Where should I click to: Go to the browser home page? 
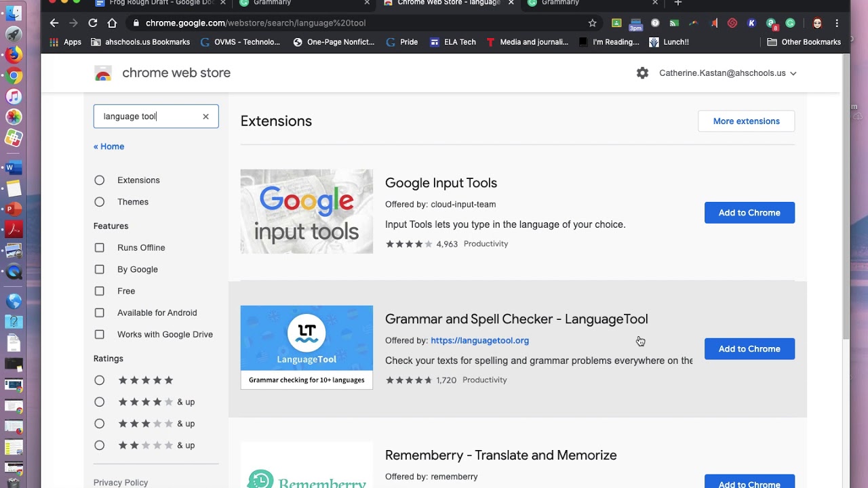tap(112, 23)
